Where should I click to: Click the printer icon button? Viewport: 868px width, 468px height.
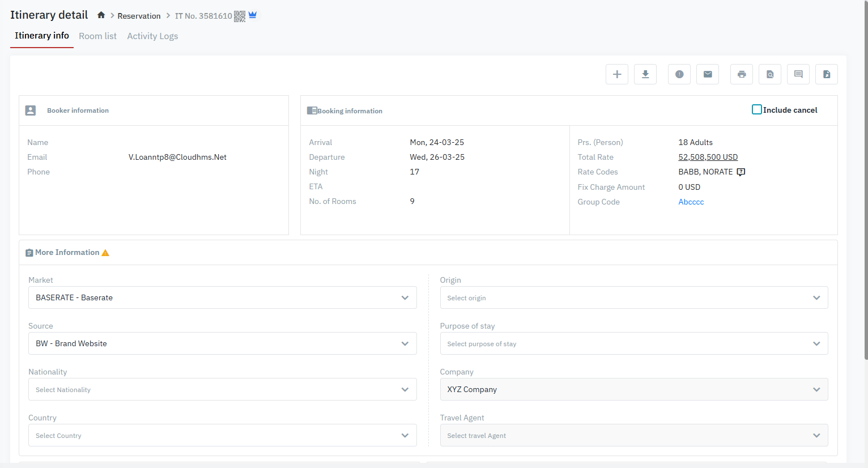tap(742, 74)
